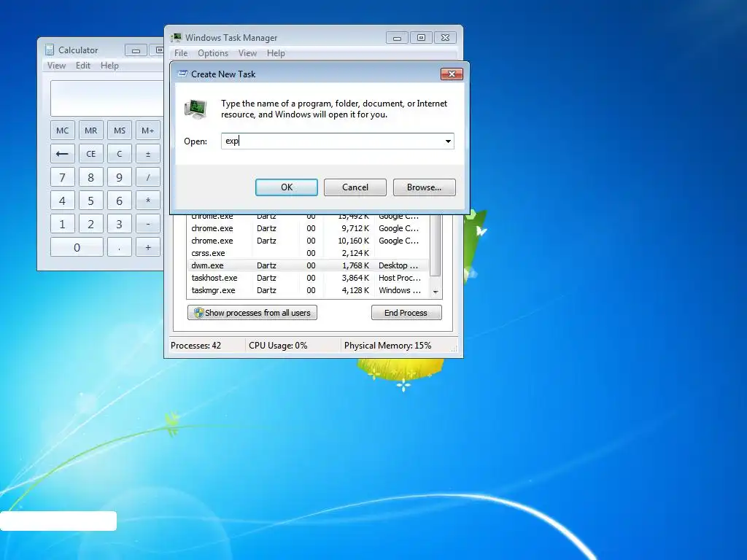Image resolution: width=747 pixels, height=560 pixels.
Task: Select the taskhost.exe process row
Action: tap(309, 278)
